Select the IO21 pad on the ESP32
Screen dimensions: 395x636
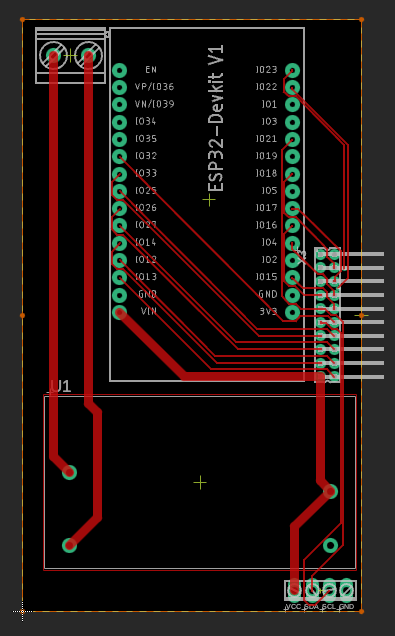tap(292, 139)
